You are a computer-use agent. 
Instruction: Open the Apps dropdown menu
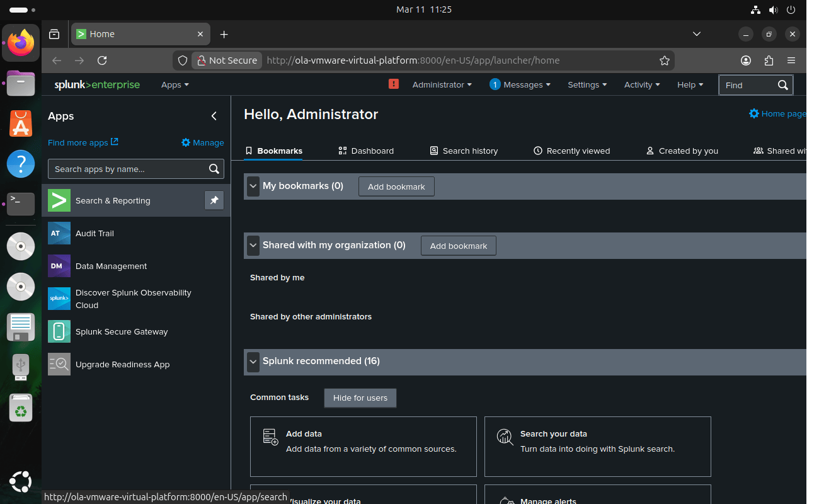click(175, 84)
